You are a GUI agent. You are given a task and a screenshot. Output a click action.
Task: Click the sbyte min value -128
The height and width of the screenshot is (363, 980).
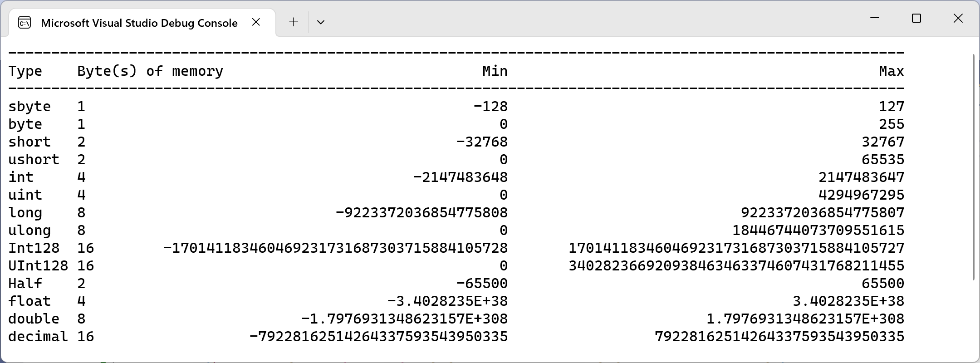click(x=491, y=107)
